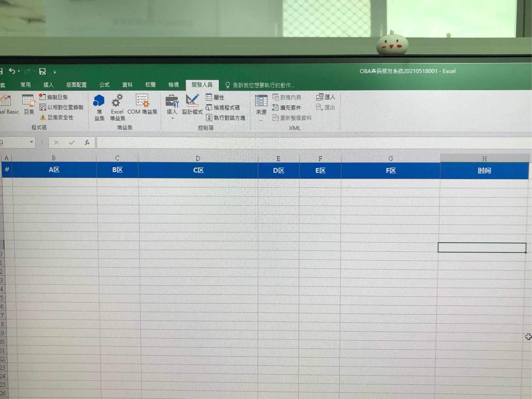Click the 匯入 import button

[x=326, y=97]
